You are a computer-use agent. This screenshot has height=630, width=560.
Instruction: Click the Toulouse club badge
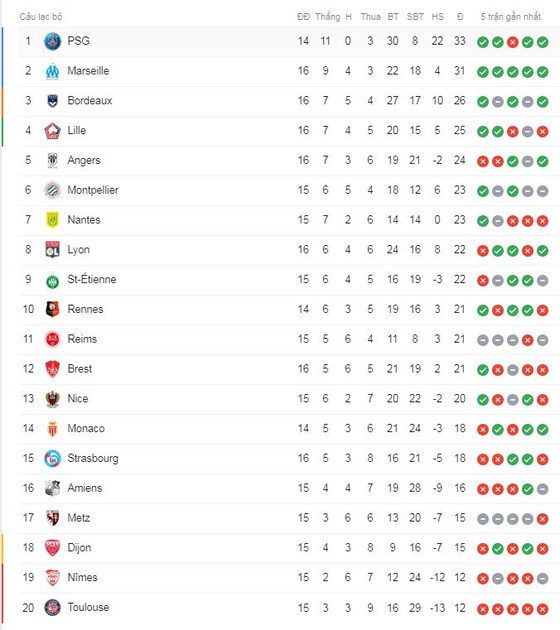click(x=52, y=608)
